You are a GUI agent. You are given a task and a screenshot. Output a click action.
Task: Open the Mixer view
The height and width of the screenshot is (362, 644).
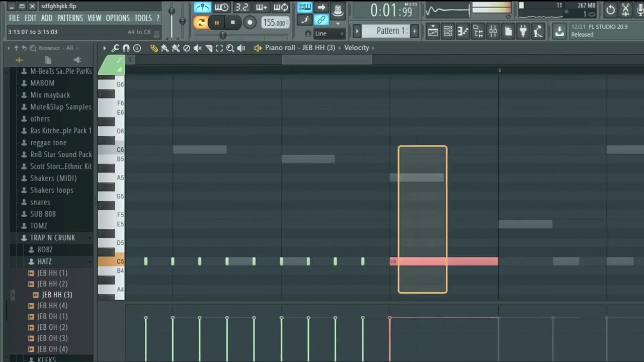tap(493, 32)
